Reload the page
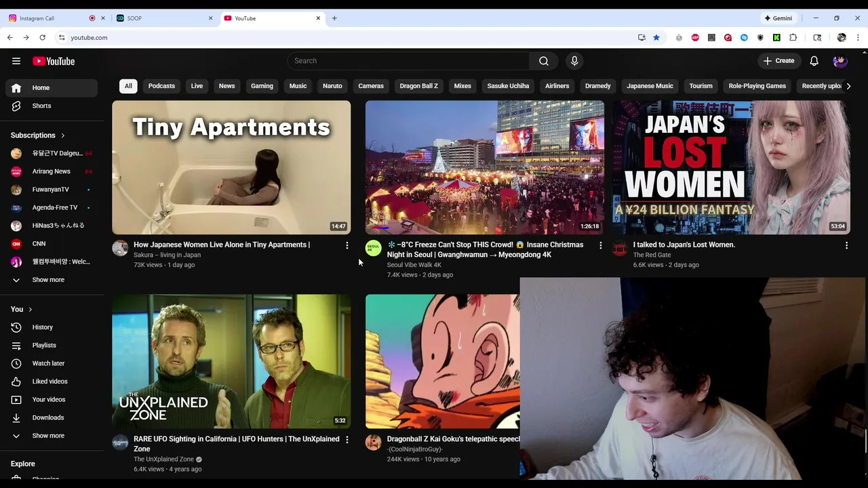This screenshot has width=868, height=488. [42, 38]
